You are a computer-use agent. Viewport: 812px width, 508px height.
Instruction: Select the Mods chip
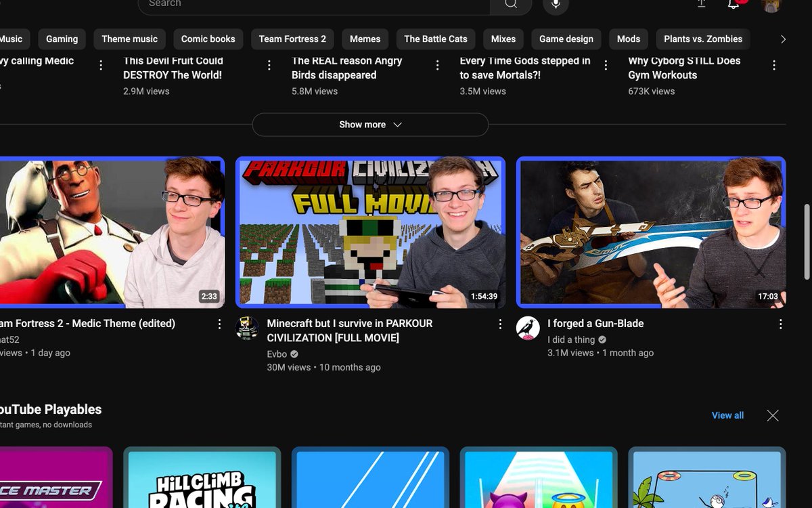pyautogui.click(x=629, y=39)
